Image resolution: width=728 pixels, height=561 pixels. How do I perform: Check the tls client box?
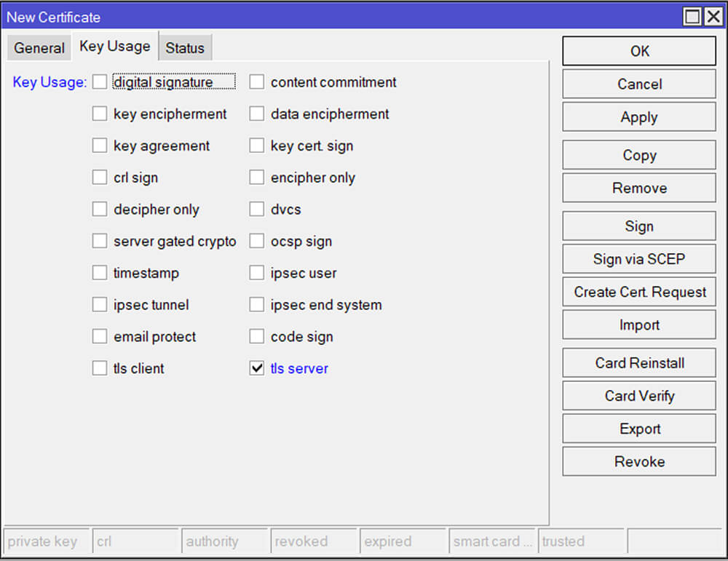[x=99, y=368]
